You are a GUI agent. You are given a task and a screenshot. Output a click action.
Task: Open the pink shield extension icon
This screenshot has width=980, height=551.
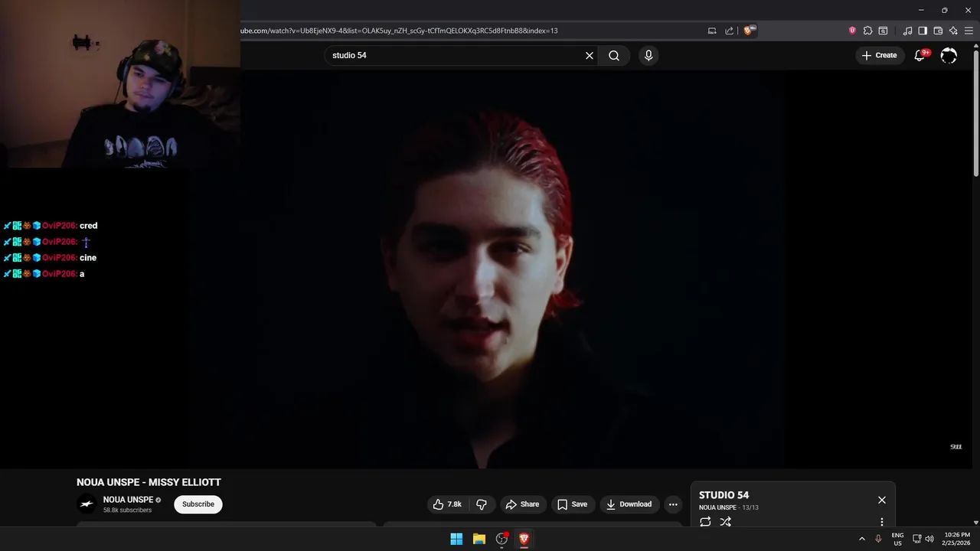[x=852, y=31]
